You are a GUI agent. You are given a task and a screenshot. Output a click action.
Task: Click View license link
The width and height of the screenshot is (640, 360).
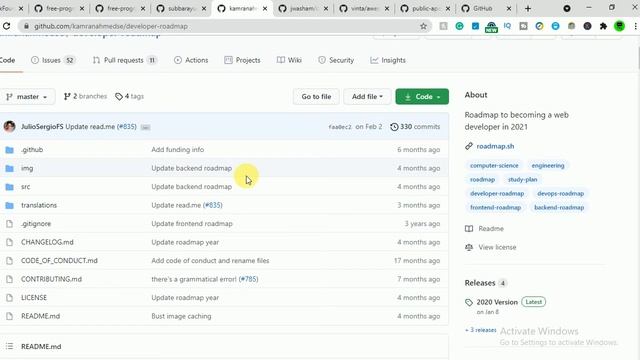[x=497, y=247]
